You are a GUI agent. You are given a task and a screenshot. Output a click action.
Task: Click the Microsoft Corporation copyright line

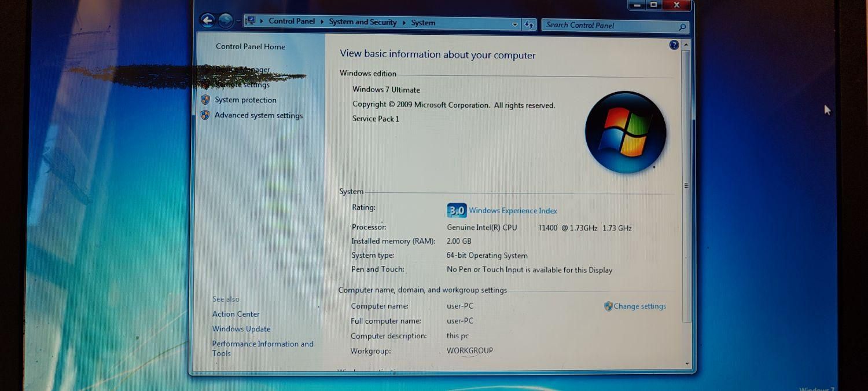click(454, 105)
